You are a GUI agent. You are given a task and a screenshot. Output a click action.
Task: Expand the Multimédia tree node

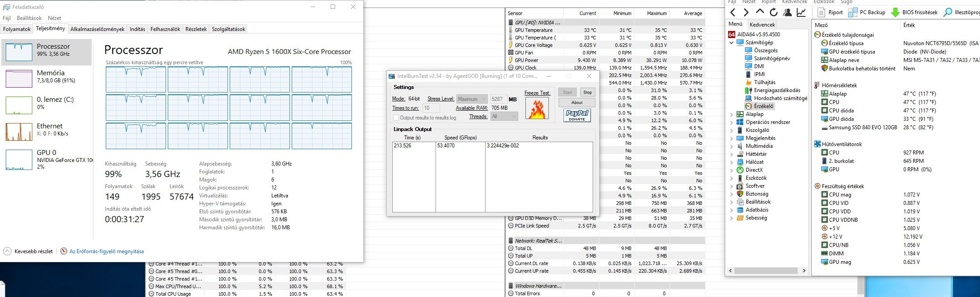click(732, 146)
